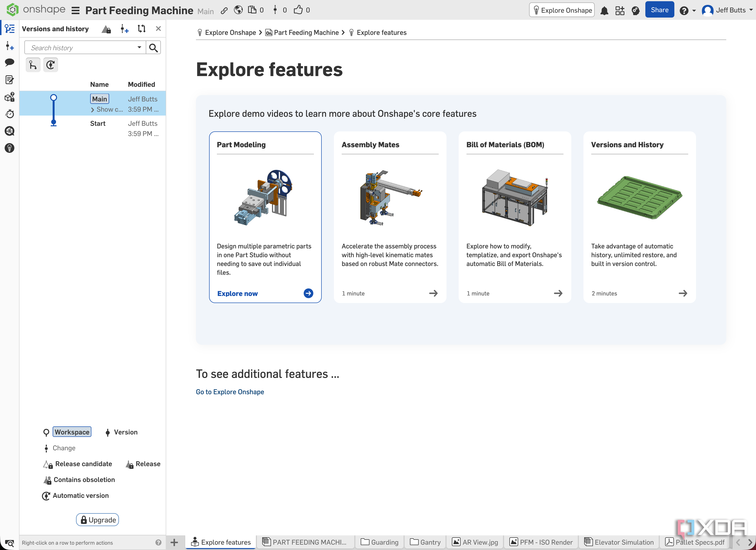Open the AR View.jpg tab

coord(475,542)
